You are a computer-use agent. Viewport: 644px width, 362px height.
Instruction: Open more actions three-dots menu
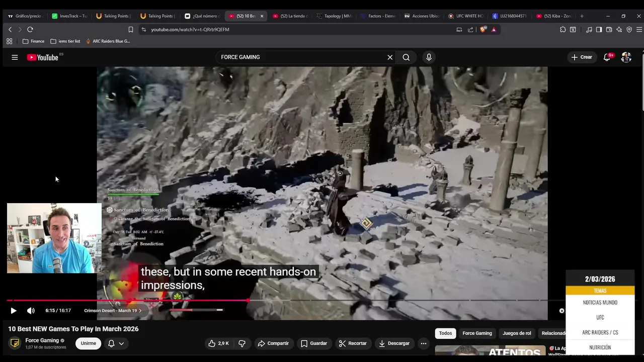pyautogui.click(x=424, y=343)
